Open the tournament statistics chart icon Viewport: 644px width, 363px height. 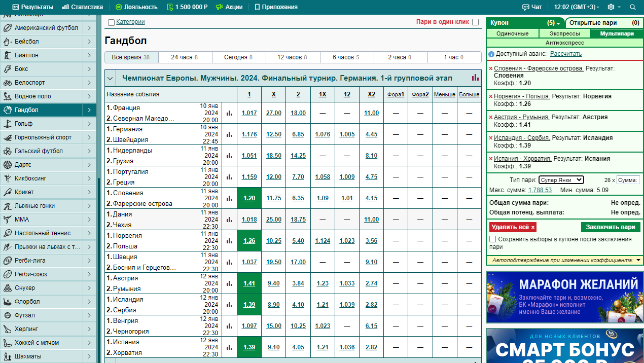click(x=475, y=78)
